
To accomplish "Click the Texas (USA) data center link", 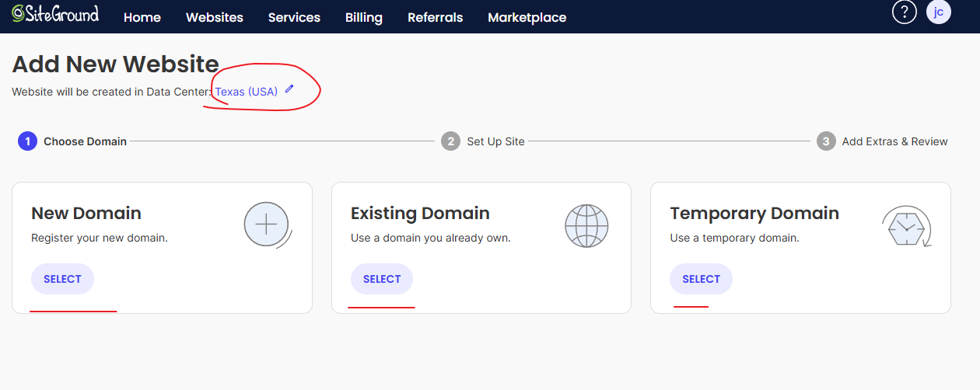I will (x=247, y=92).
